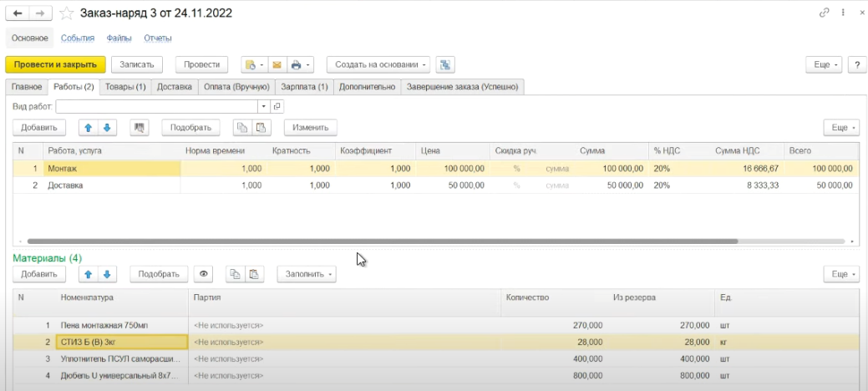Click the printer icon

(x=297, y=64)
